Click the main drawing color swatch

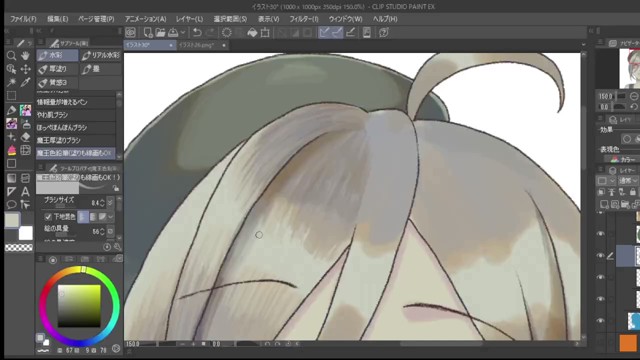pos(12,220)
